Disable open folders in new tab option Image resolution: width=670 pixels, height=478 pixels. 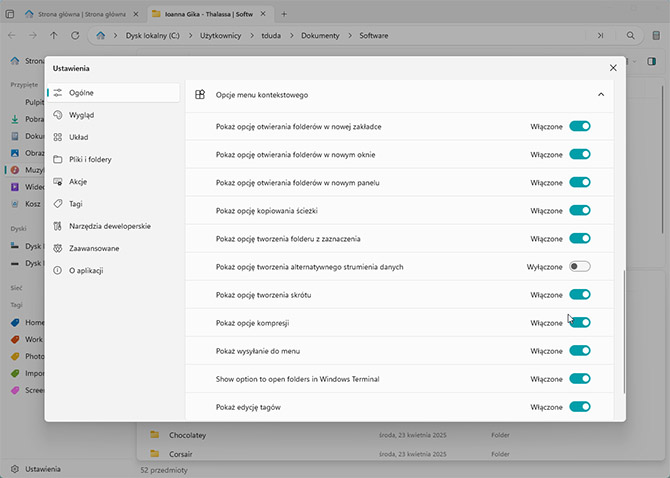click(x=580, y=126)
